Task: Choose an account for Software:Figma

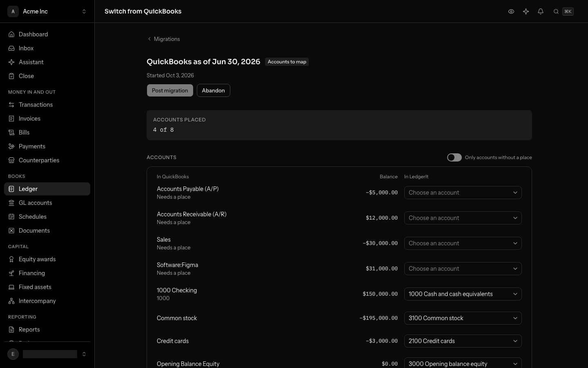Action: pyautogui.click(x=463, y=269)
